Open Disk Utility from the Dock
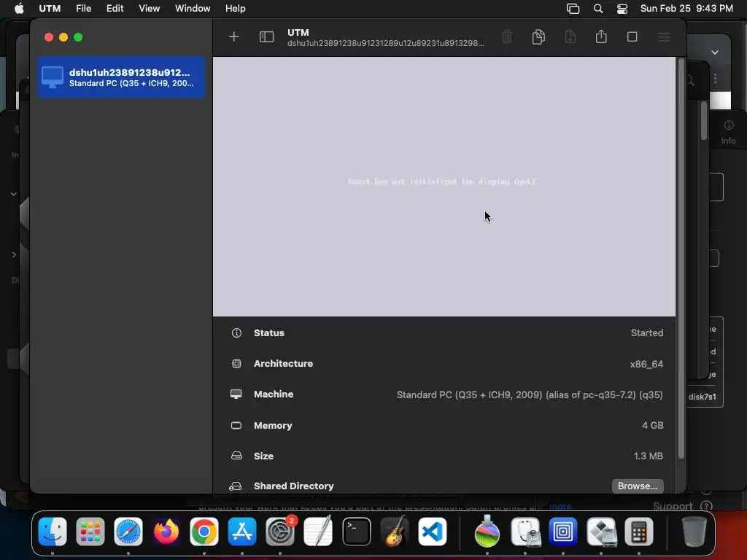The height and width of the screenshot is (560, 747). coord(525,532)
